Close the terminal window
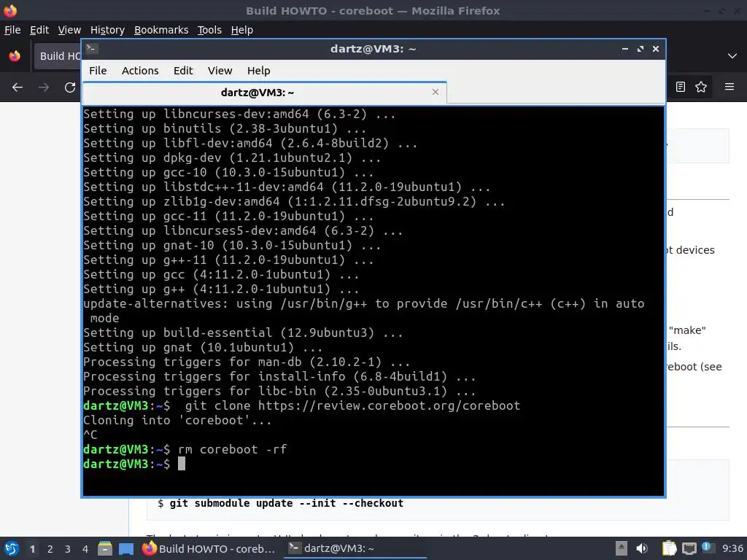This screenshot has height=560, width=747. click(656, 49)
